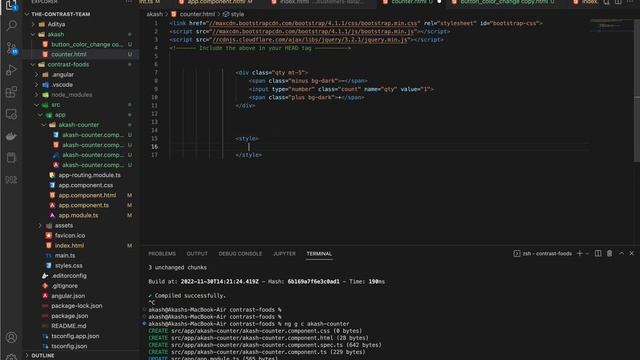
Task: Open the Accounts menu icon
Action: [11, 337]
